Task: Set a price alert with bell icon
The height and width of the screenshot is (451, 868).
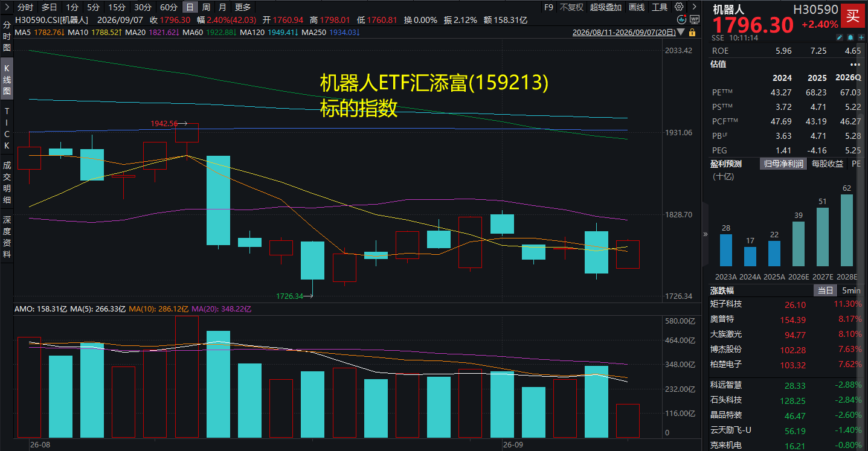Action: pos(850,37)
